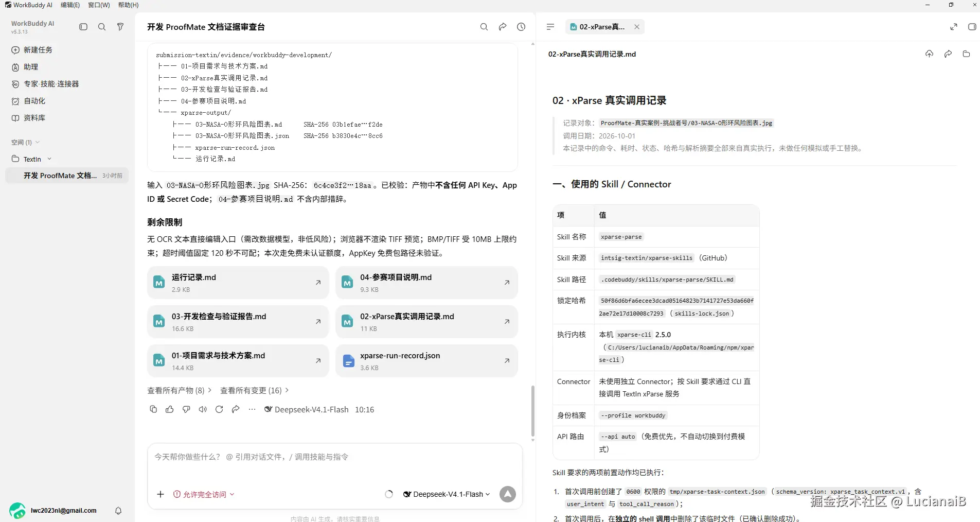The height and width of the screenshot is (522, 980).
Task: Search within the conversation header
Action: (x=484, y=27)
